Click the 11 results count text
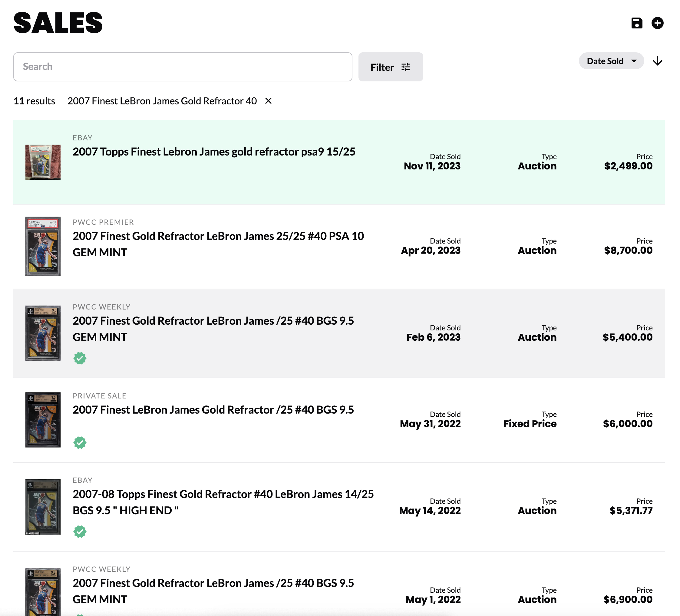The image size is (680, 616). click(34, 101)
